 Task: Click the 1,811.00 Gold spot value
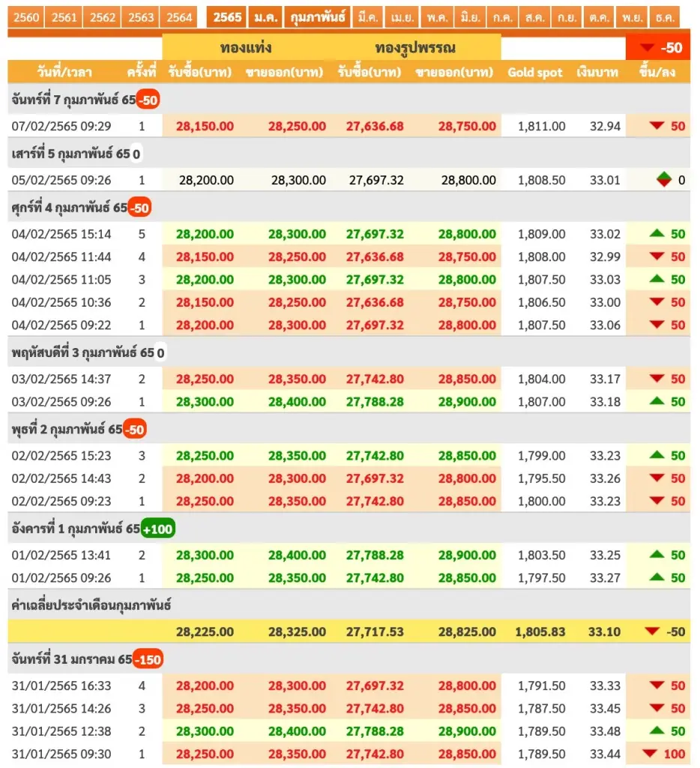(541, 126)
